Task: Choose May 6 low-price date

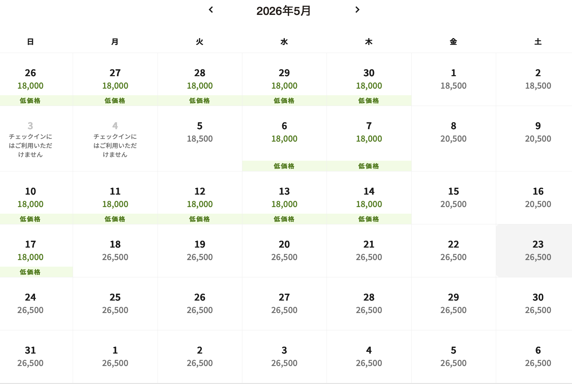Action: point(284,138)
